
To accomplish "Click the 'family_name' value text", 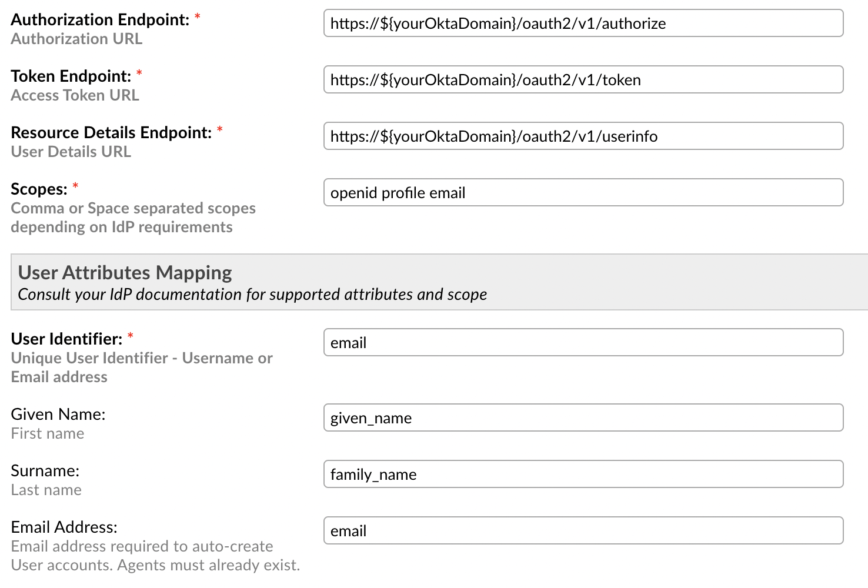I will (x=373, y=475).
